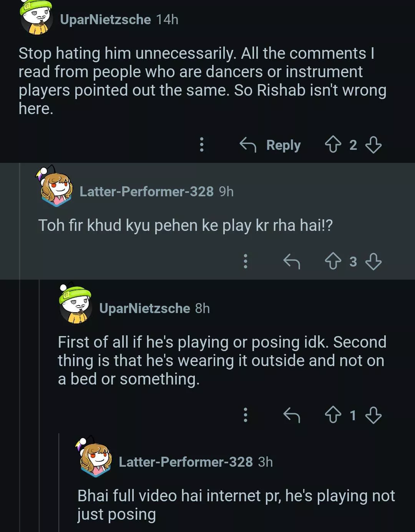The image size is (415, 532).
Task: Tap Latter-Performer-328 username on 3h comment
Action: (x=186, y=462)
